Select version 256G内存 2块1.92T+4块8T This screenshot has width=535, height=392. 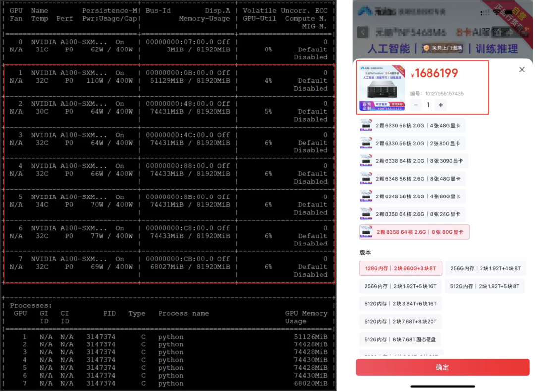click(x=485, y=268)
